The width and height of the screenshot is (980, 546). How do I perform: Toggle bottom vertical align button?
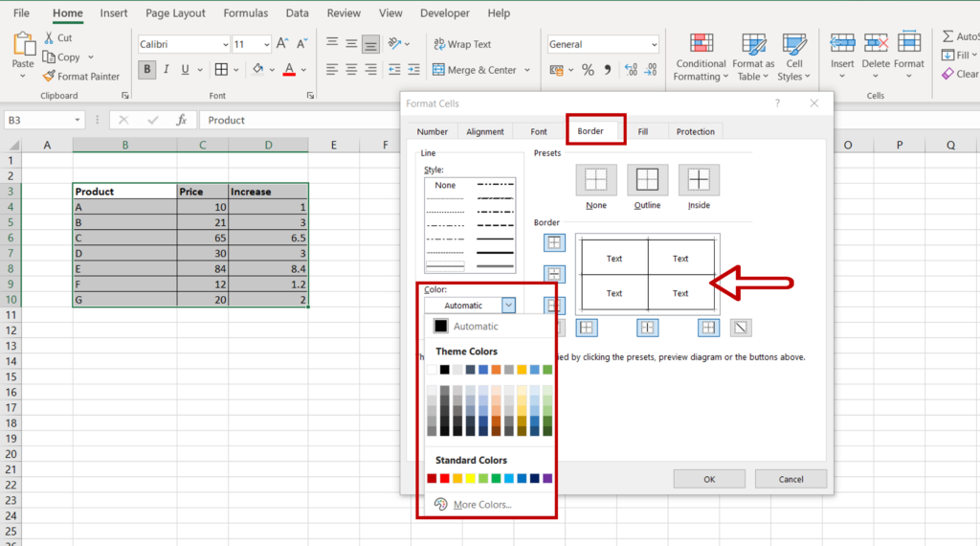(370, 44)
